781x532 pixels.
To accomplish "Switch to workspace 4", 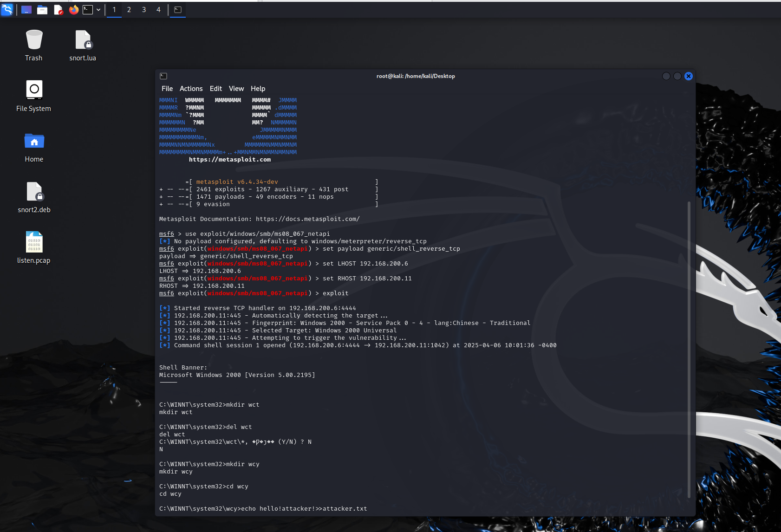I will 158,10.
